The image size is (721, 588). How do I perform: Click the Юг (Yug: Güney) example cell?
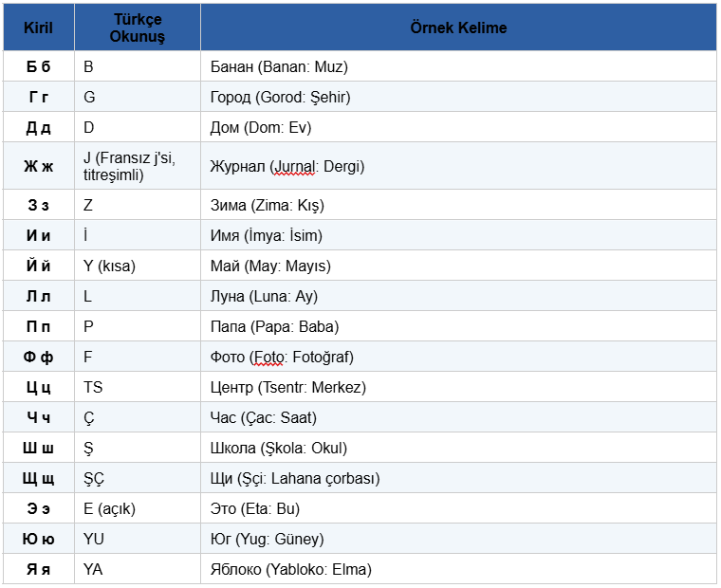click(x=267, y=540)
